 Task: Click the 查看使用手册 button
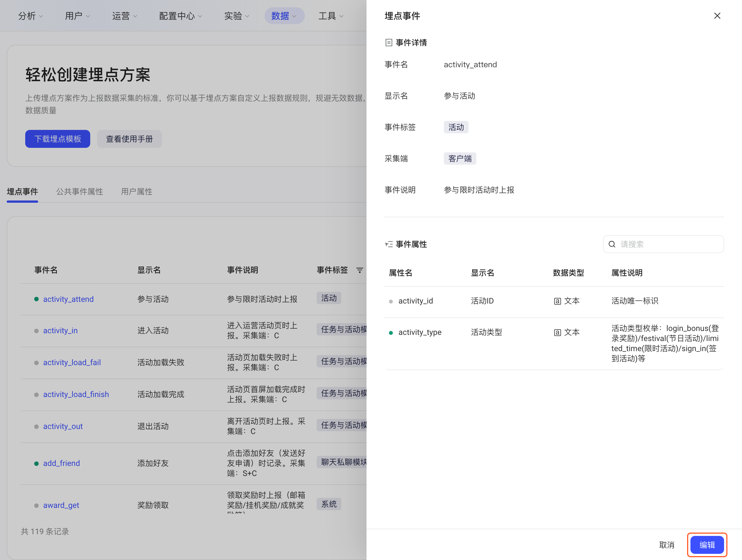point(129,139)
